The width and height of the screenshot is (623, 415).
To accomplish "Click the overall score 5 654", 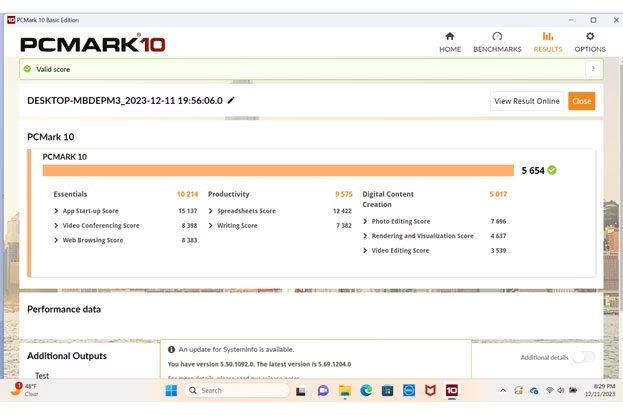I will 533,171.
